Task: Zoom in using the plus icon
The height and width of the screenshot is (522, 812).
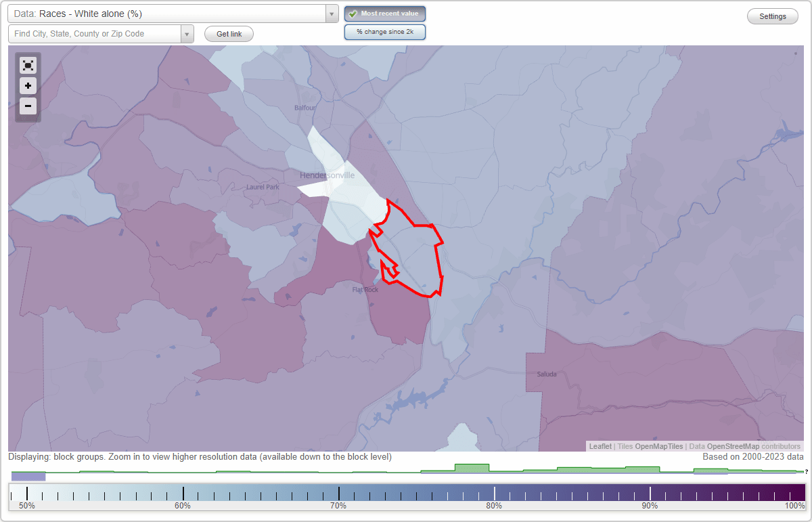Action: [x=28, y=85]
